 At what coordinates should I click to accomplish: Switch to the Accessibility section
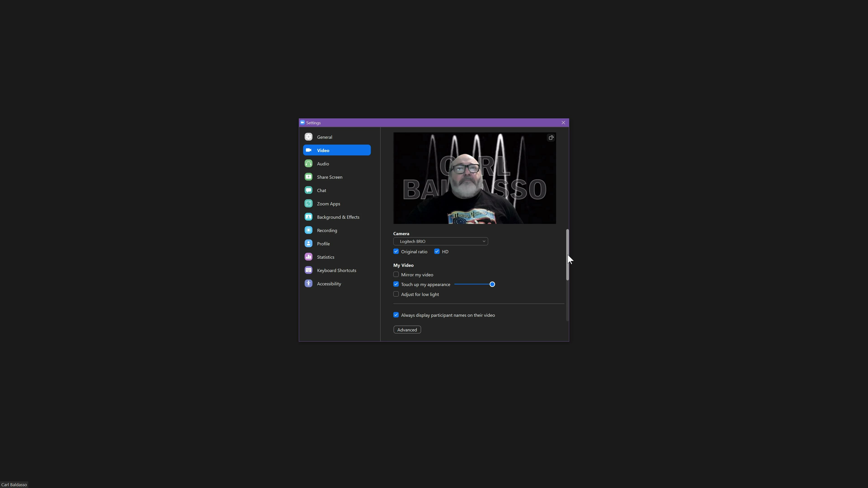(x=329, y=284)
